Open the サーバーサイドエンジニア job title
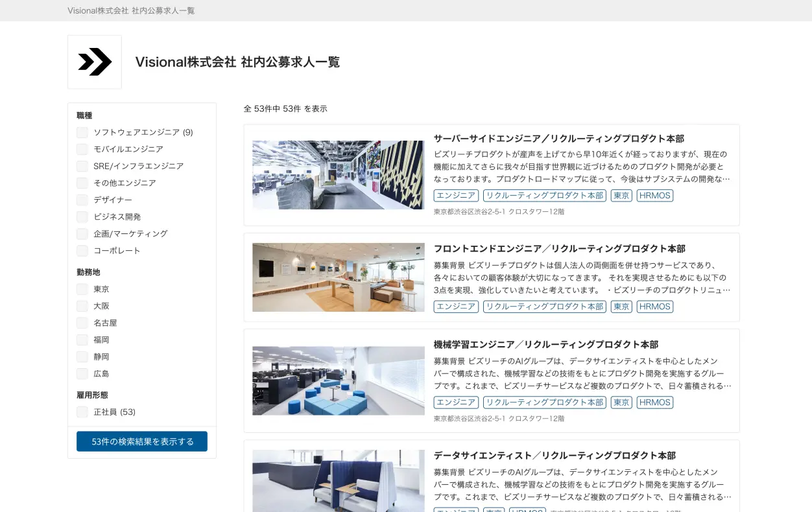The width and height of the screenshot is (812, 512). 559,139
